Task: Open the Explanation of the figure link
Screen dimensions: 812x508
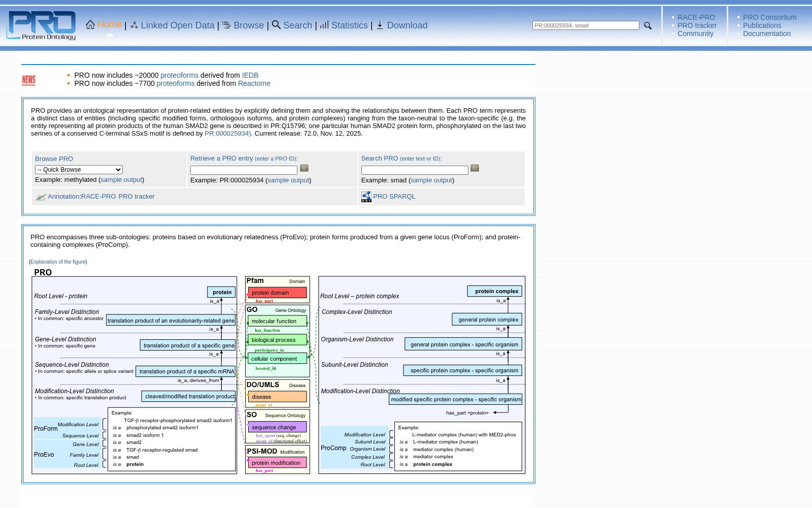Action: pos(58,262)
